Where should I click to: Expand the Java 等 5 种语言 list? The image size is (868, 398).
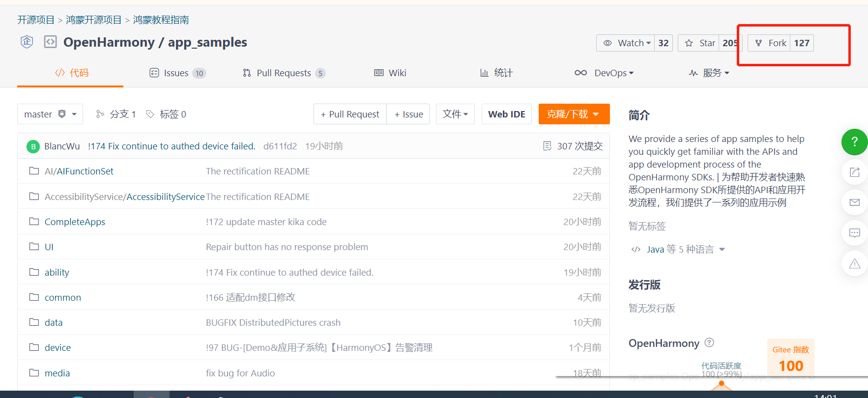pyautogui.click(x=678, y=250)
